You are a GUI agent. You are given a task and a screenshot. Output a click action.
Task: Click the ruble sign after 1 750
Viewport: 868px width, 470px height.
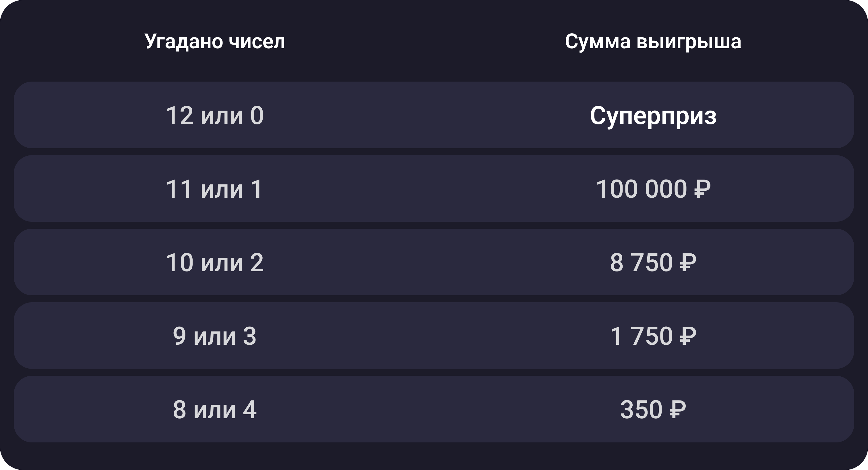[688, 336]
